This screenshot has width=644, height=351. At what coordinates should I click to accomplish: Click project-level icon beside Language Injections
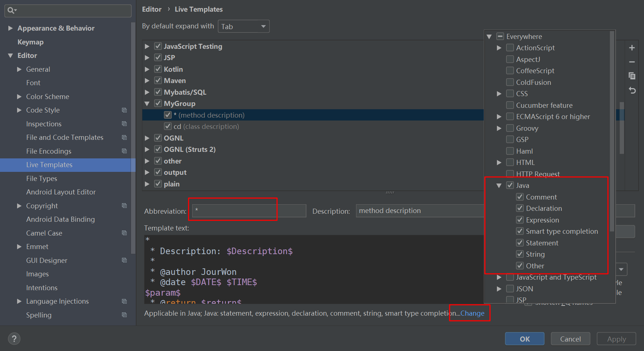tap(125, 301)
